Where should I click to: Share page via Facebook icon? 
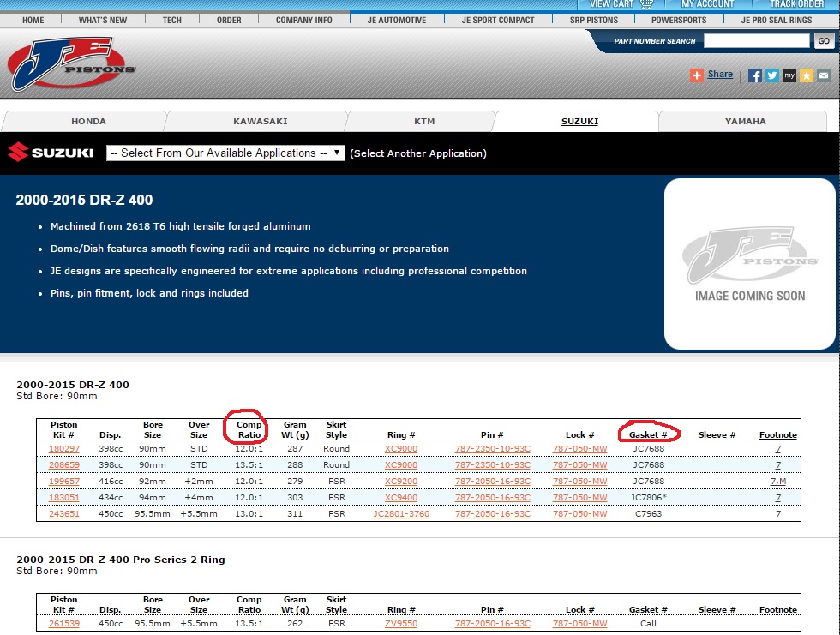(x=755, y=75)
